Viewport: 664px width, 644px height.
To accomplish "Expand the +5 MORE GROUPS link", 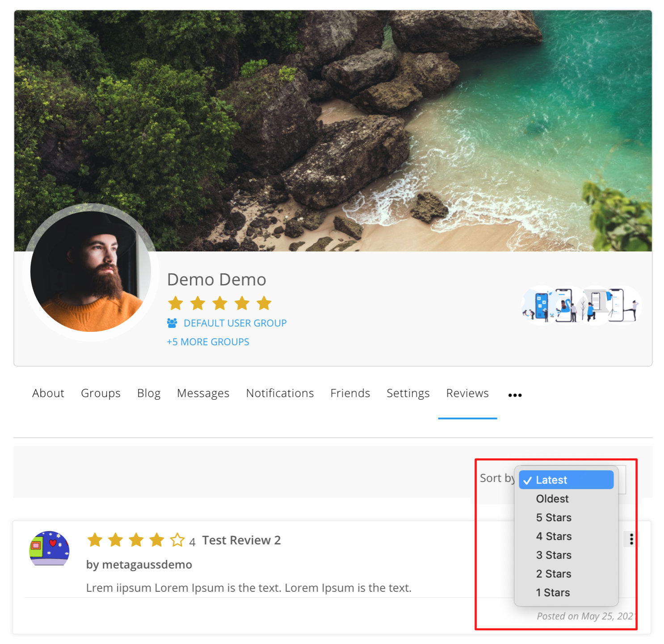I will 208,342.
